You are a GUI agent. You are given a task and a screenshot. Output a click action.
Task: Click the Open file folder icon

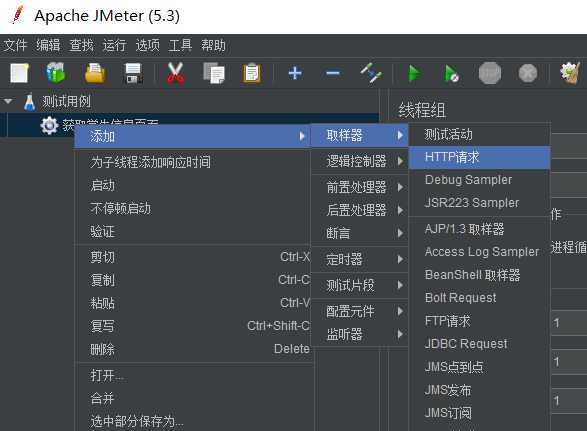[x=95, y=73]
